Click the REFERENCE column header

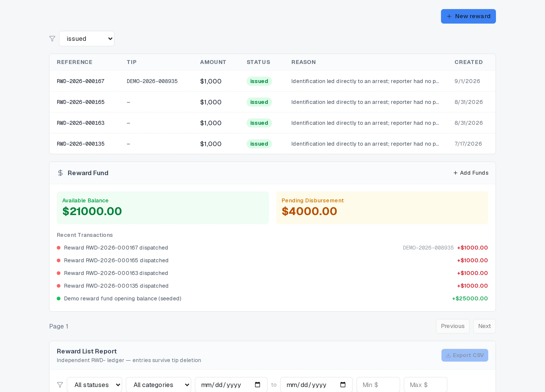tap(74, 62)
